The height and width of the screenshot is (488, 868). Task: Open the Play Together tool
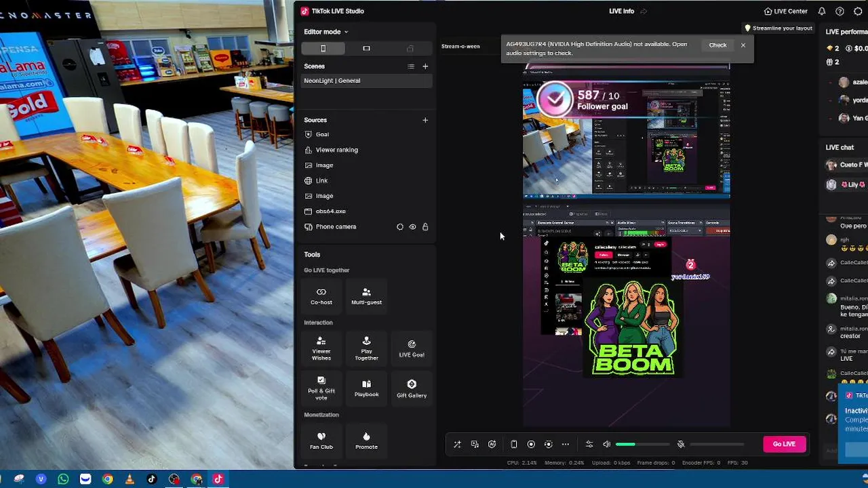pos(366,348)
